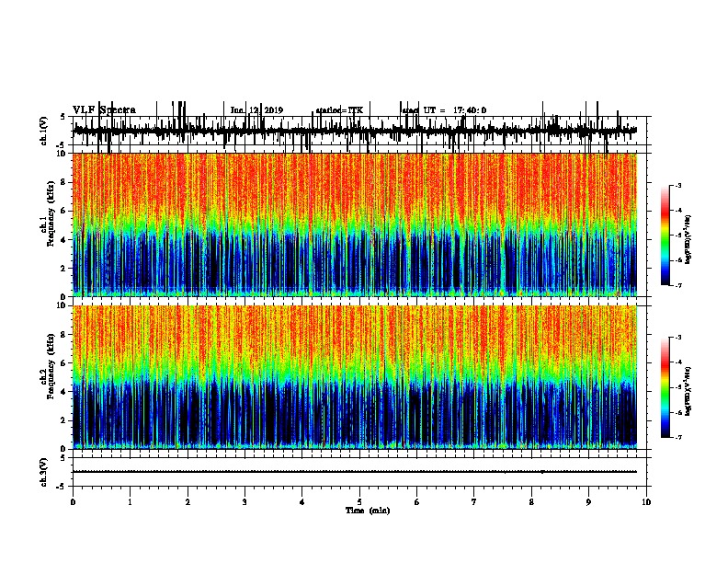Click the "-5" tick on ch.3 voltage axis

[63, 487]
